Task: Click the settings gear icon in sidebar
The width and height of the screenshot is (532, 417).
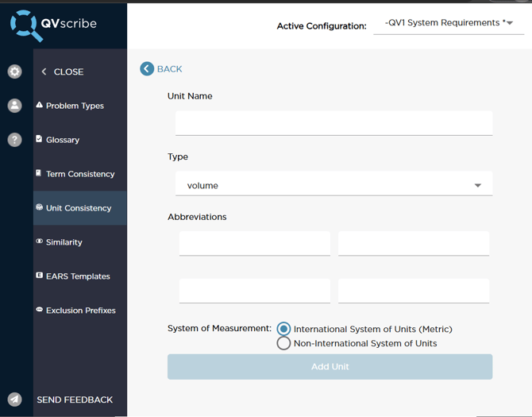Action: coord(14,71)
